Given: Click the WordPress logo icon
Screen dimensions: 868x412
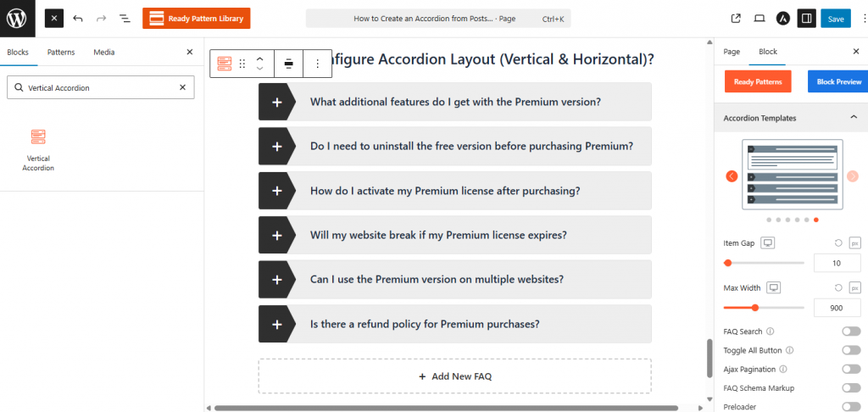Looking at the screenshot, I should point(17,18).
